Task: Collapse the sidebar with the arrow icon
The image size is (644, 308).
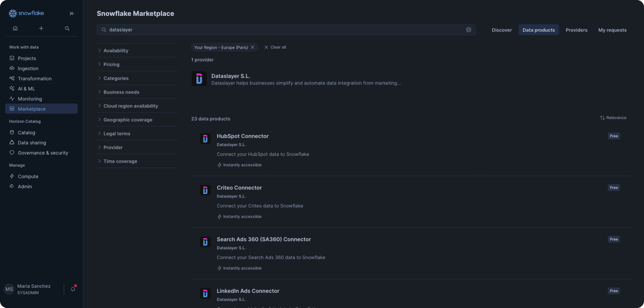Action: click(x=72, y=13)
